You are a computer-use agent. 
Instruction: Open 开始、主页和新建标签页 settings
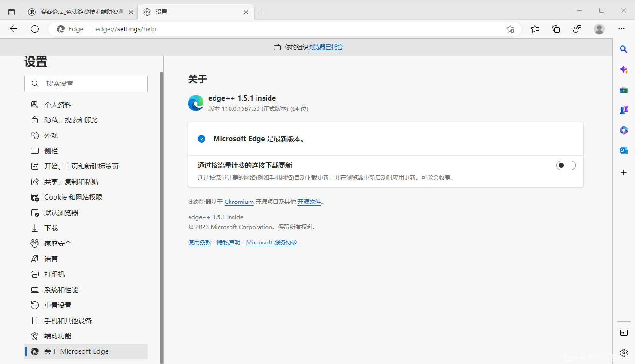(86, 166)
